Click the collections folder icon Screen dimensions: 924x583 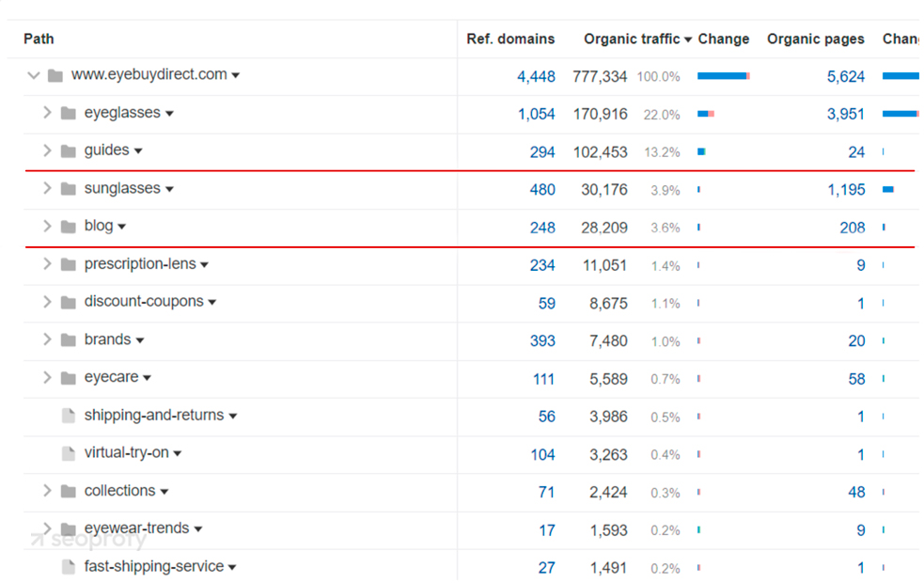tap(69, 491)
